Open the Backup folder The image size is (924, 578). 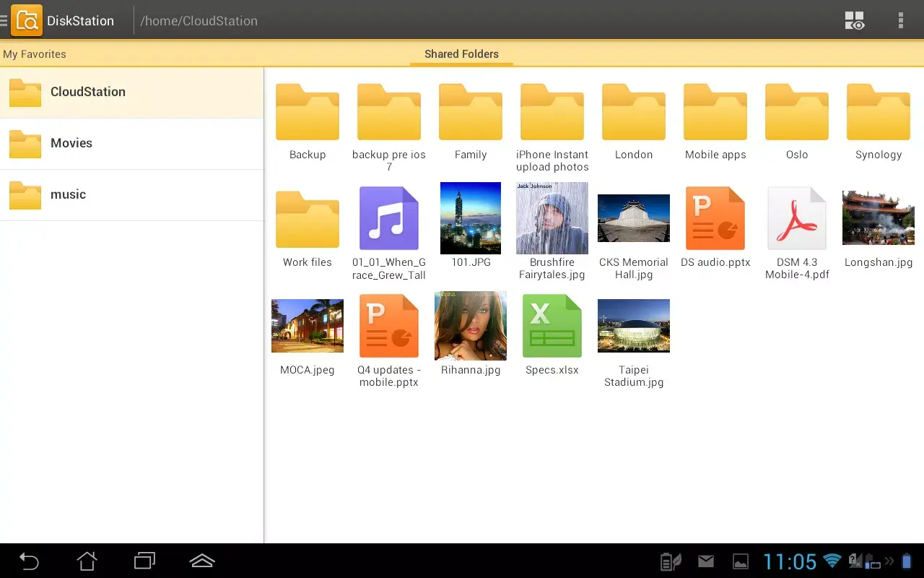click(x=308, y=111)
